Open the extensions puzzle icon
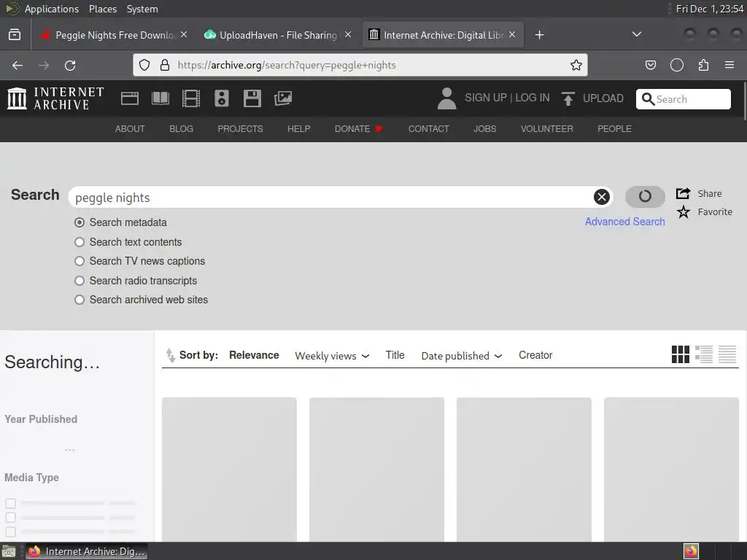This screenshot has width=747, height=560. coord(703,65)
